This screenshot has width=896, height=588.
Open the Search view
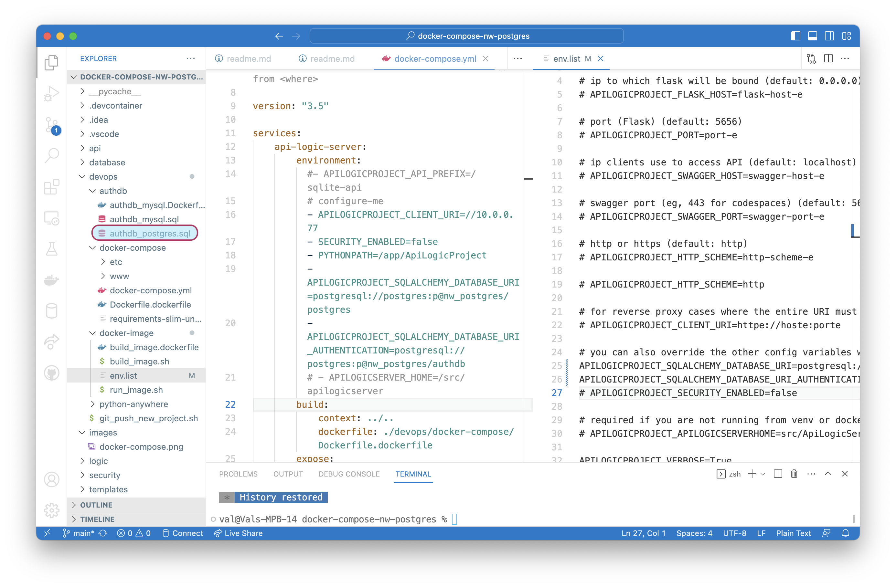coord(52,155)
